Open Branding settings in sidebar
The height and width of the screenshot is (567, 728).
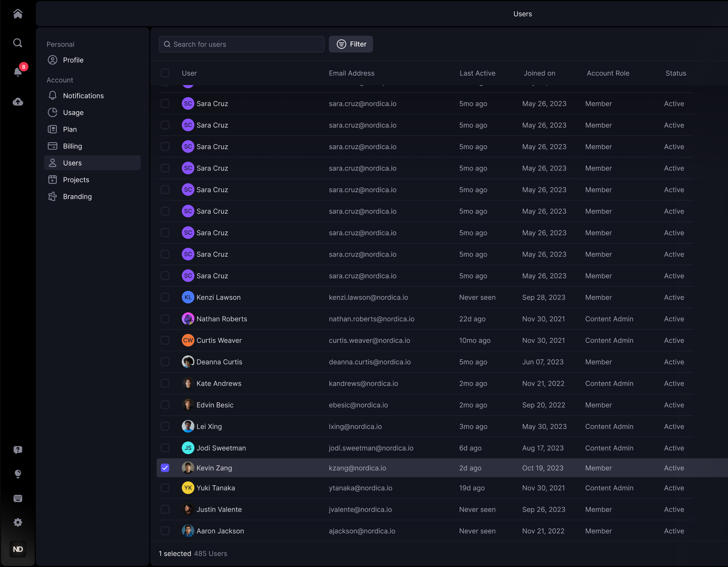pyautogui.click(x=77, y=197)
